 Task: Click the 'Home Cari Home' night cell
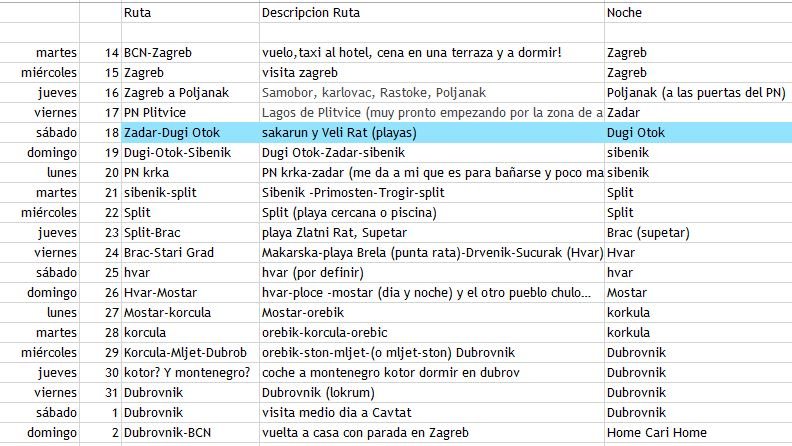(698, 433)
